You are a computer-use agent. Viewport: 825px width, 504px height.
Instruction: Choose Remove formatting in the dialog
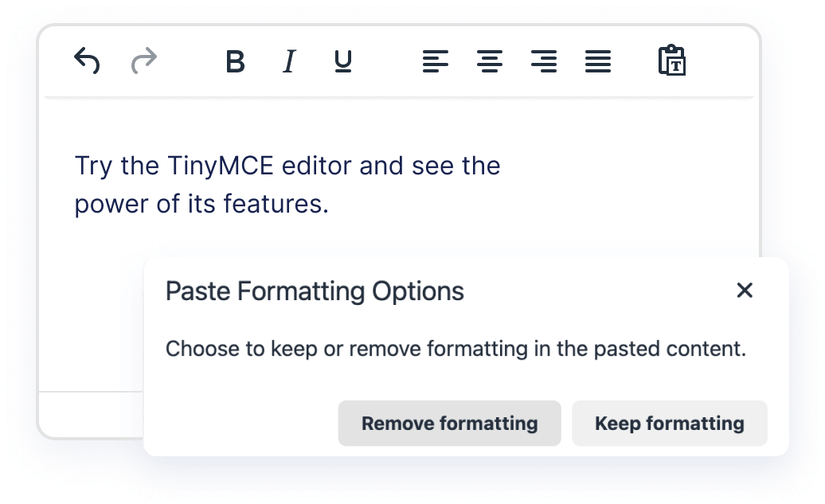pos(449,423)
